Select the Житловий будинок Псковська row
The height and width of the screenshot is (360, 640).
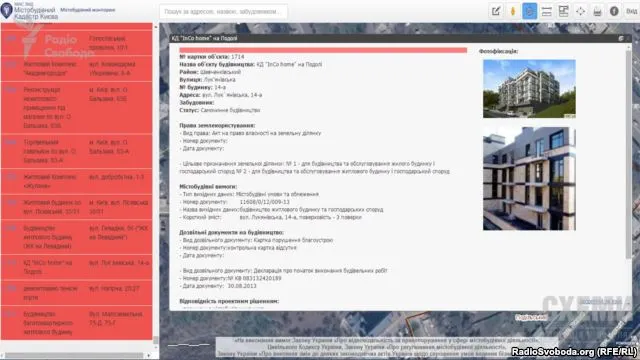point(76,207)
